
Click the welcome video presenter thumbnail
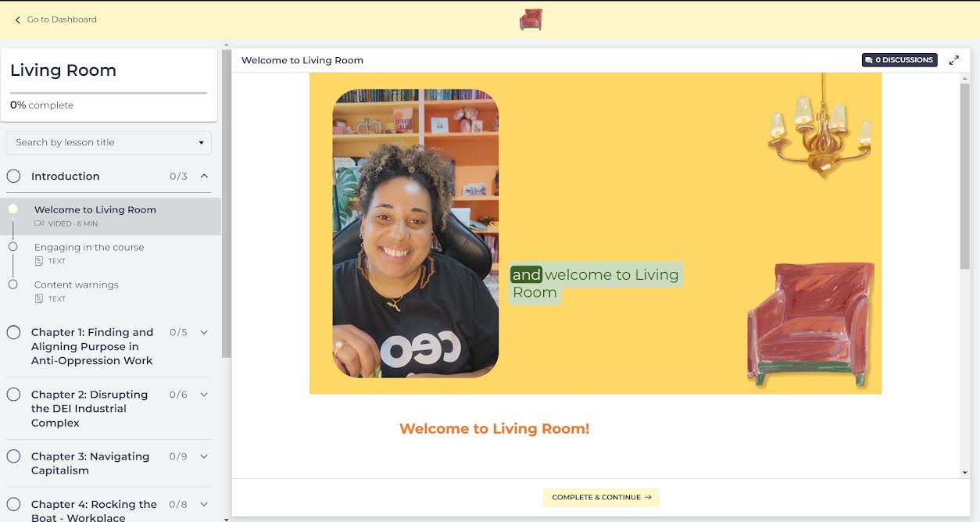[x=416, y=234]
